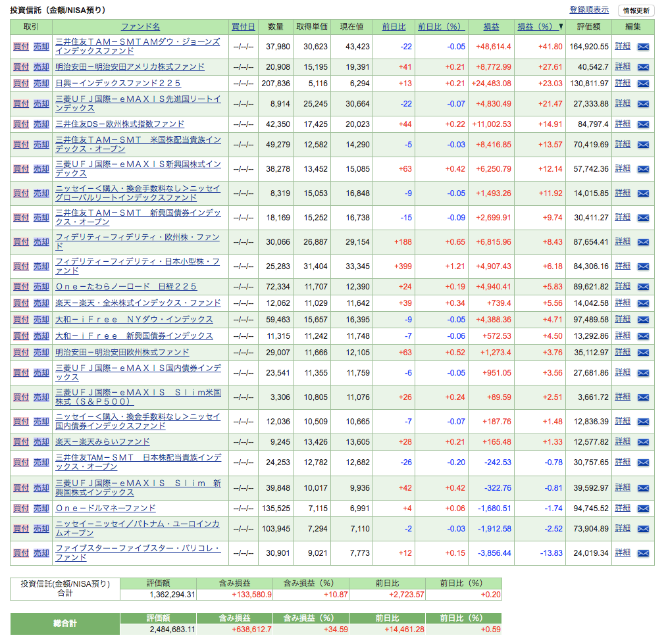Sort table by ファンド名 column header
668x644 pixels.
(x=141, y=27)
